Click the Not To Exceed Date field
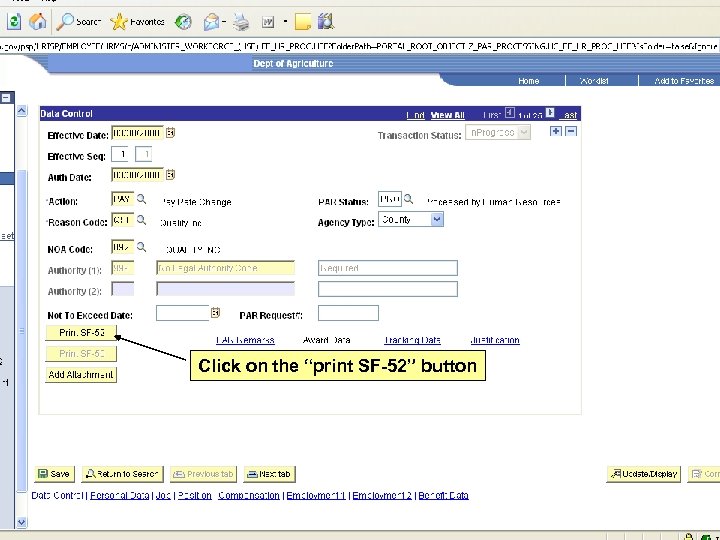This screenshot has width=720, height=540. 183,313
